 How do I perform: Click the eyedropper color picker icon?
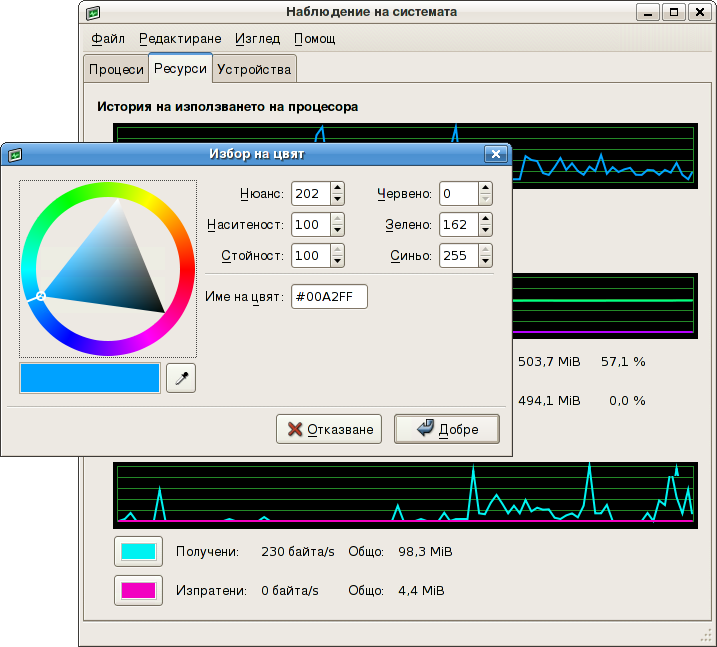click(x=181, y=378)
